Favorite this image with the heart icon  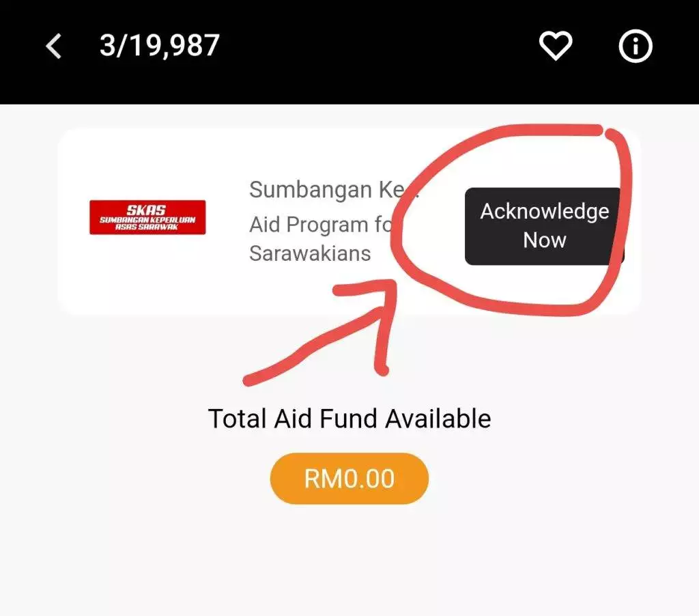click(x=556, y=46)
